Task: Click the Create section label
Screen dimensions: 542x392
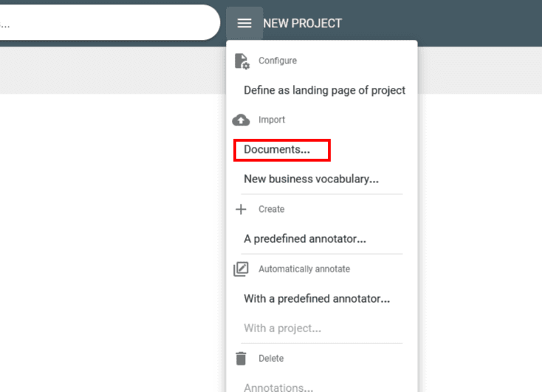Action: [x=271, y=209]
